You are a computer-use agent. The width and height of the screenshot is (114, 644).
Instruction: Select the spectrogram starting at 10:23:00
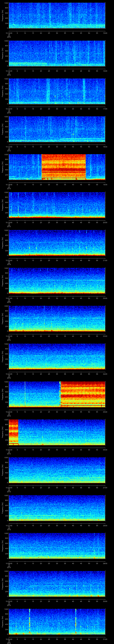57,357
